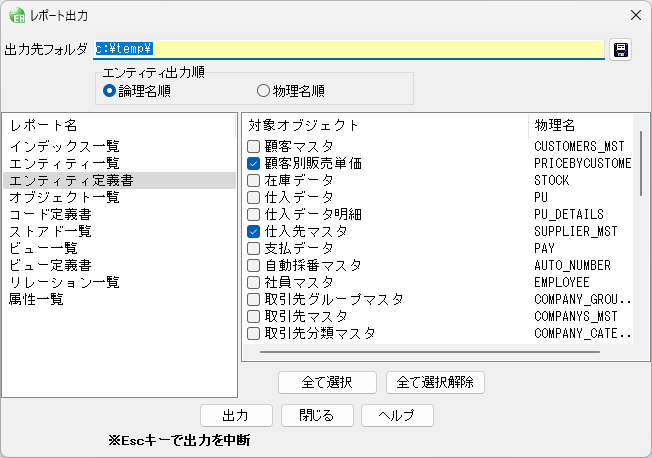652x458 pixels.
Task: Click the PU physical name cell
Action: [x=541, y=197]
